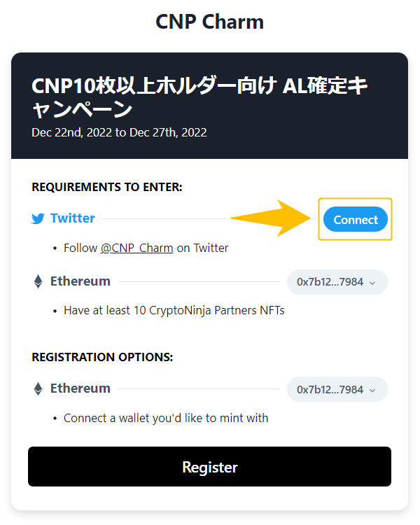Screen dimensions: 420x525
Task: Click the Twitter bird icon
Action: (38, 218)
